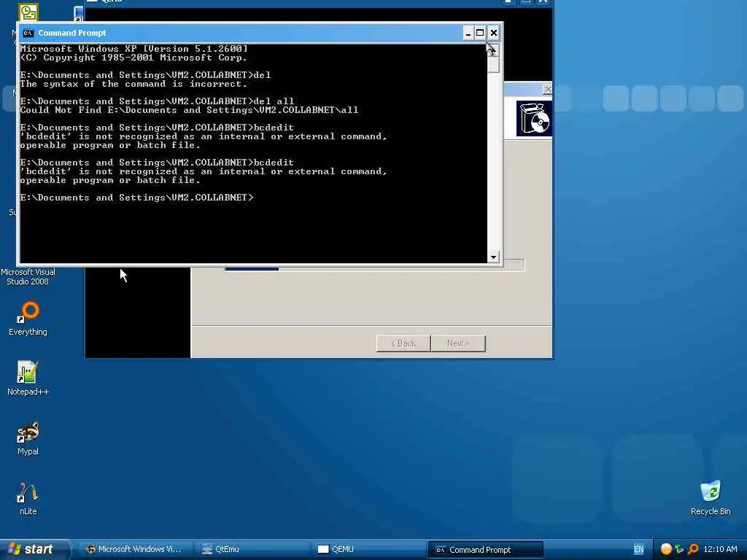Click the Command Prompt scroll up arrow

(x=493, y=50)
